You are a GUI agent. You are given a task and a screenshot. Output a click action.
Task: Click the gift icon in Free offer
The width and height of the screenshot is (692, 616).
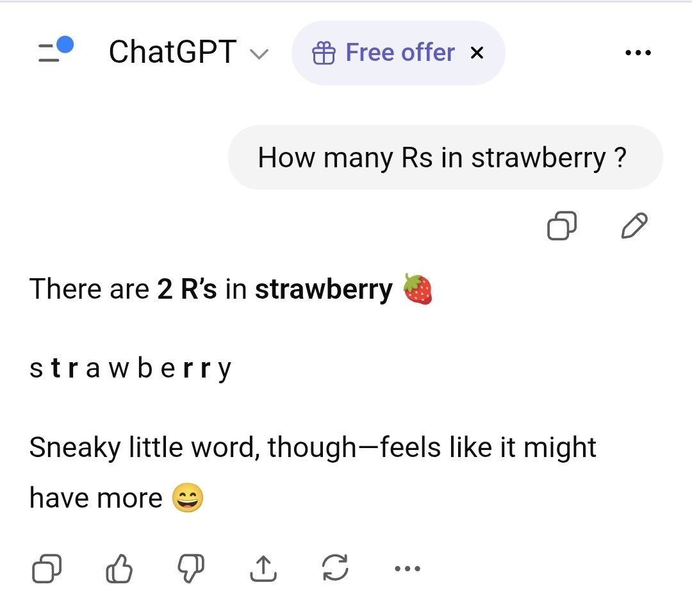[324, 53]
